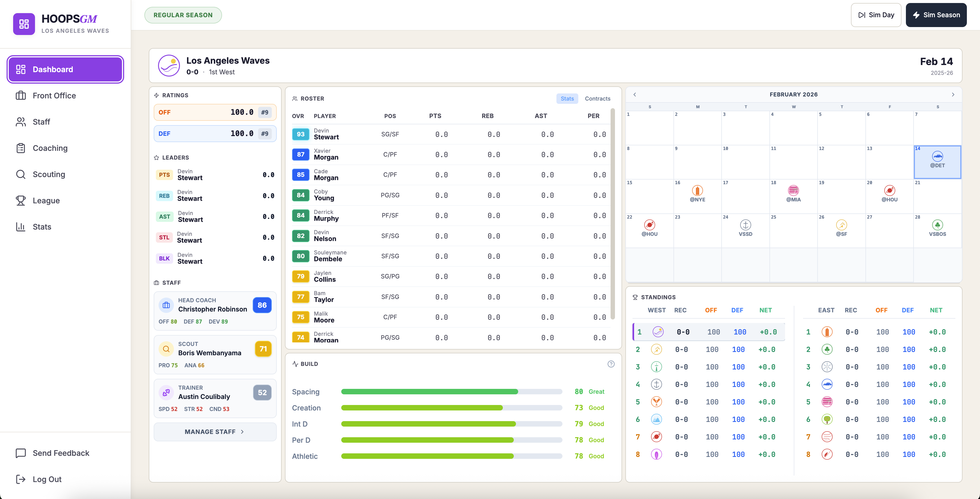Click the Send Feedback speech bubble icon
Screen dimensions: 980x499
[21, 453]
